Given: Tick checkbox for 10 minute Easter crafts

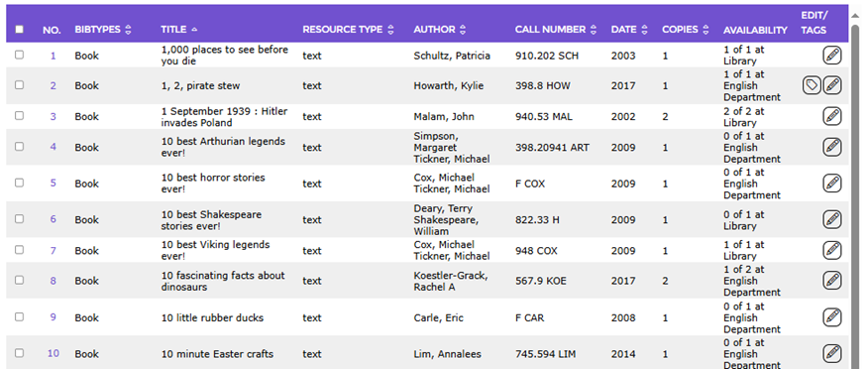Looking at the screenshot, I should click(20, 353).
